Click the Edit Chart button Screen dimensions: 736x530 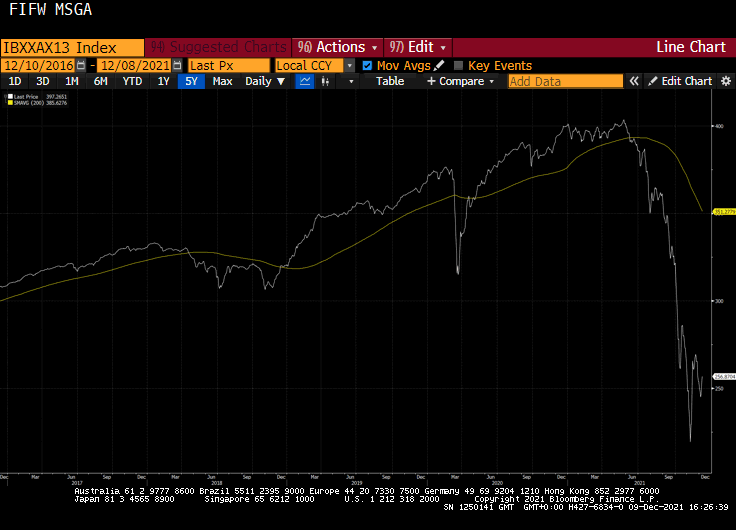click(x=680, y=81)
